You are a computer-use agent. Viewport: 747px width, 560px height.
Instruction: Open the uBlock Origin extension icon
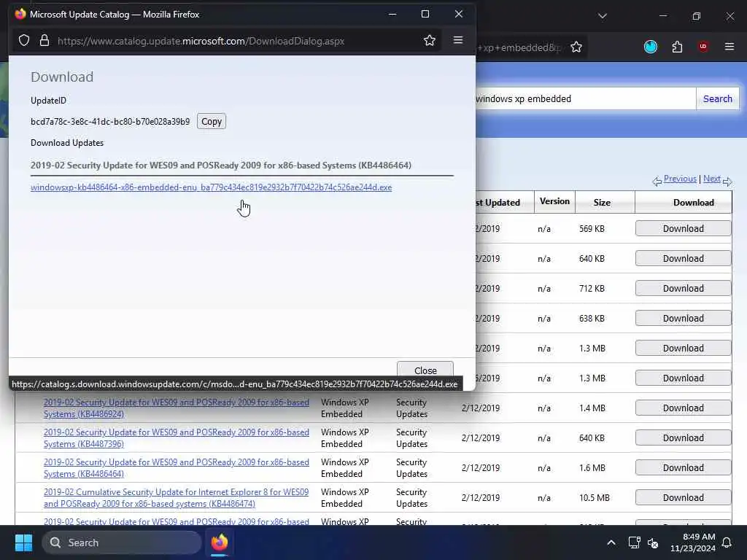coord(703,47)
